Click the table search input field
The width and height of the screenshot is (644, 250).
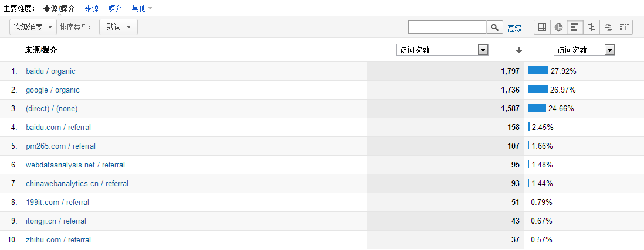tap(448, 28)
